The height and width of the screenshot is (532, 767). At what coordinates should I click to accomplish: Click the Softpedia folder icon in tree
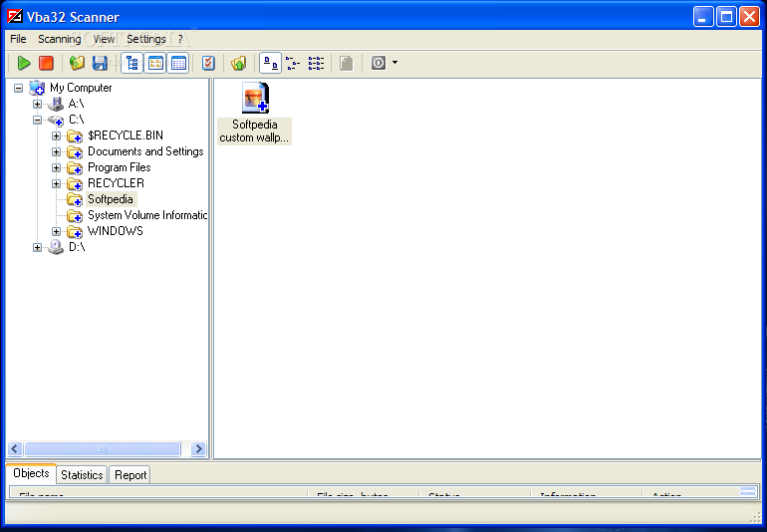pyautogui.click(x=75, y=199)
